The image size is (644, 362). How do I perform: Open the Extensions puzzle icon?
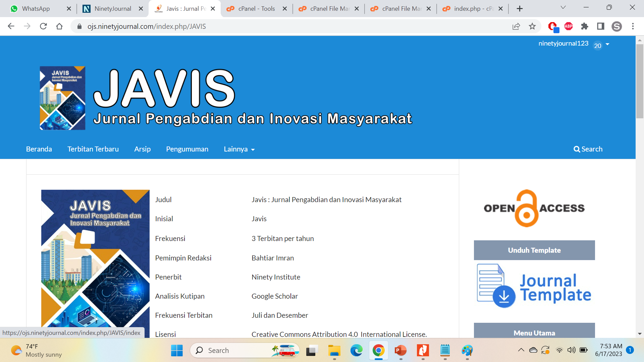[x=585, y=26]
